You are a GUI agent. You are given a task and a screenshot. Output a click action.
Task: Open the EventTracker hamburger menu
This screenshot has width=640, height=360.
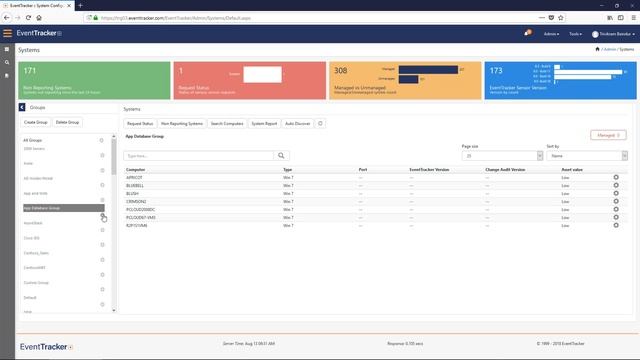pyautogui.click(x=7, y=33)
